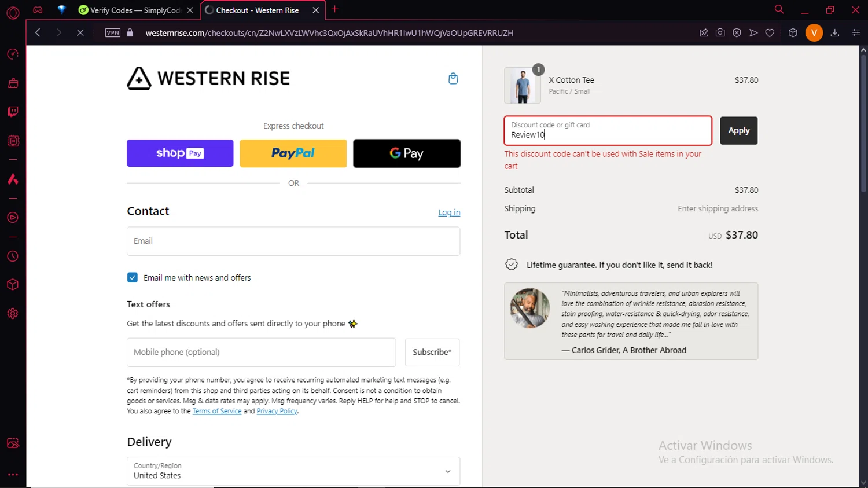The image size is (868, 488).
Task: Close the Checkout - Western Rise tab
Action: (x=316, y=10)
